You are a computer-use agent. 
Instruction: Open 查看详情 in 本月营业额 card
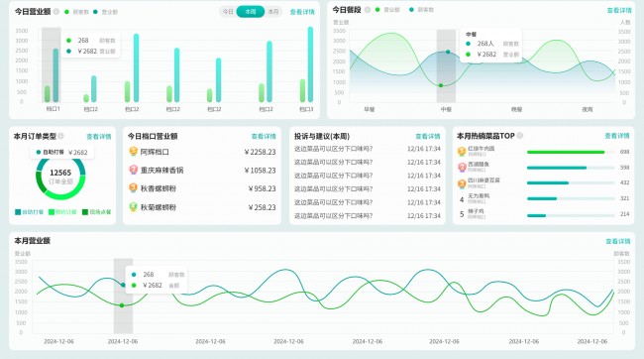click(x=618, y=241)
